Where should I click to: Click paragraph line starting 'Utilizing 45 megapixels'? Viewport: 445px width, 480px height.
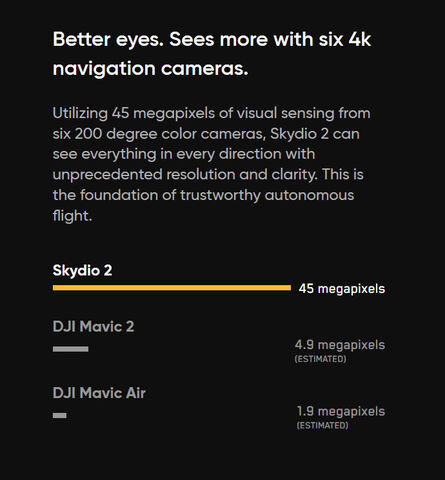(x=211, y=113)
